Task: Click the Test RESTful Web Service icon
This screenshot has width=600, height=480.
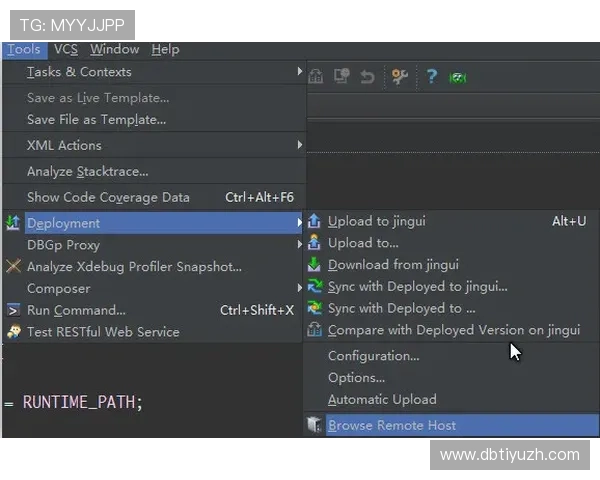Action: [x=13, y=332]
